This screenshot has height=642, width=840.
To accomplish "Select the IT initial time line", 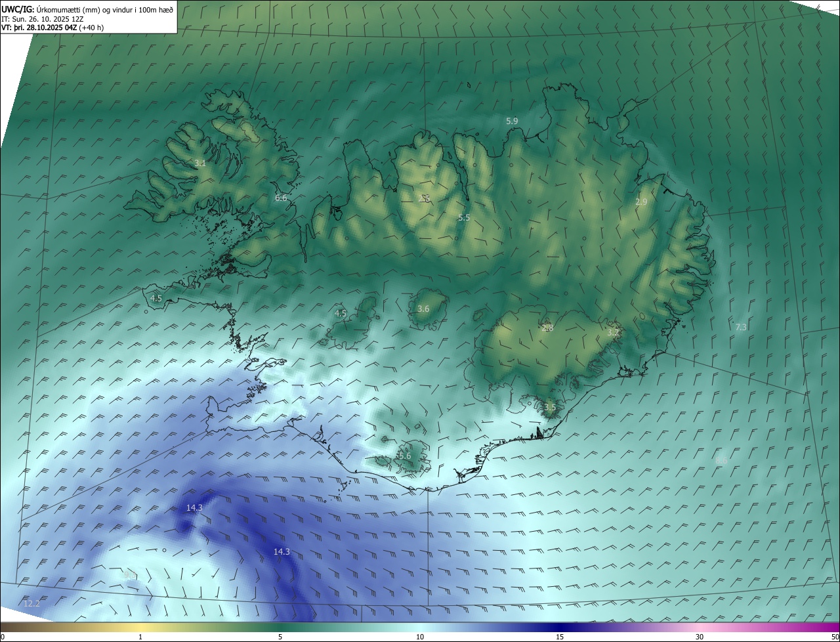I will click(42, 19).
